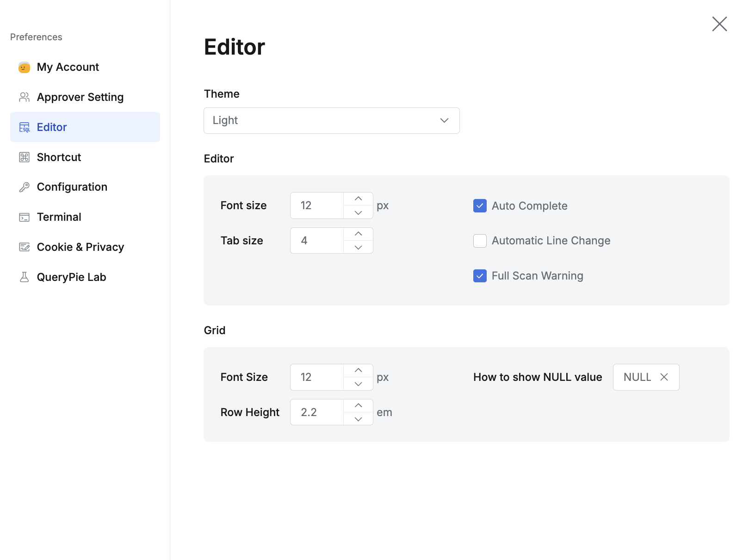Click the Grid Font Size input field
Image resolution: width=743 pixels, height=560 pixels.
click(x=317, y=377)
